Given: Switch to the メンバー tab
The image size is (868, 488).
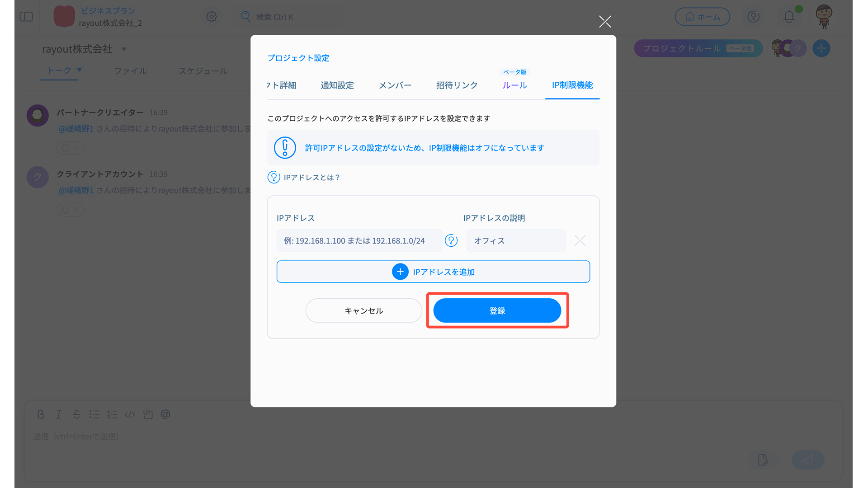Looking at the screenshot, I should 395,85.
